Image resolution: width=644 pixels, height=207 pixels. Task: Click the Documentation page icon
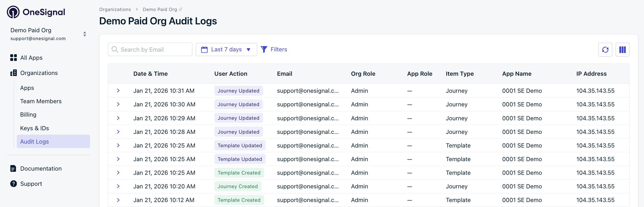13,168
